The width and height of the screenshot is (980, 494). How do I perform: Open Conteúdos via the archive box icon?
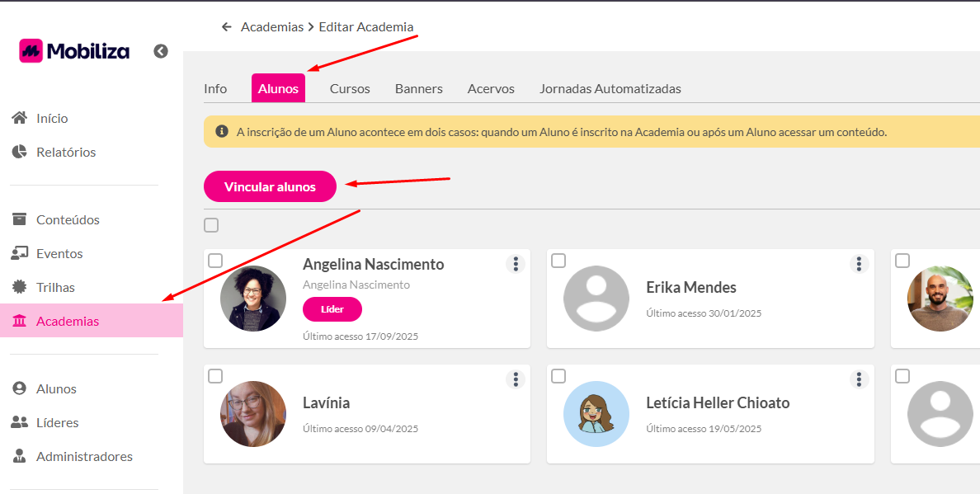click(x=20, y=219)
